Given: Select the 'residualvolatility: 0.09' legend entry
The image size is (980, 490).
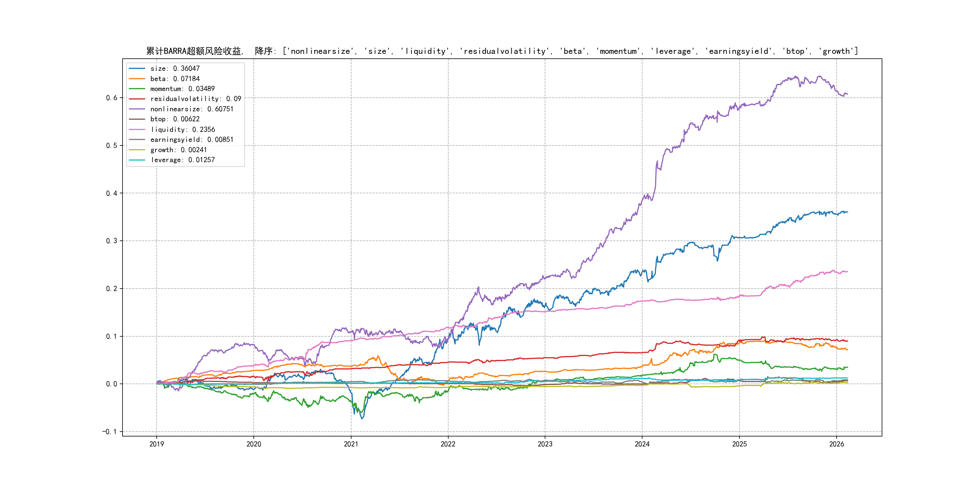Looking at the screenshot, I should coord(195,99).
